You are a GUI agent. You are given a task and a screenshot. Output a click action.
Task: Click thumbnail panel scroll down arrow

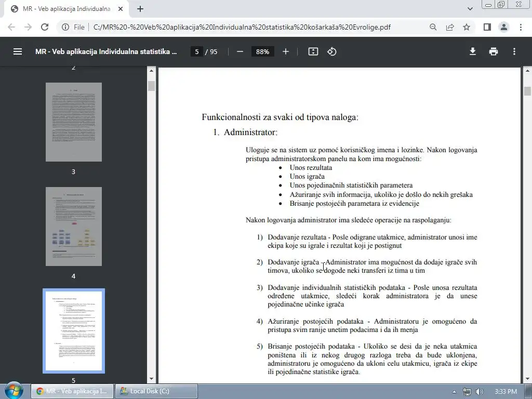(x=151, y=379)
